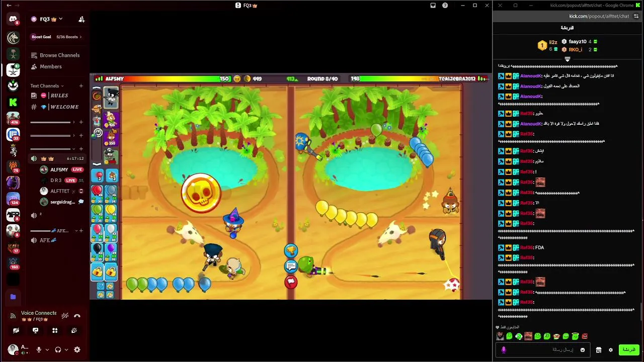Collapse the Text Channels category

(47, 86)
